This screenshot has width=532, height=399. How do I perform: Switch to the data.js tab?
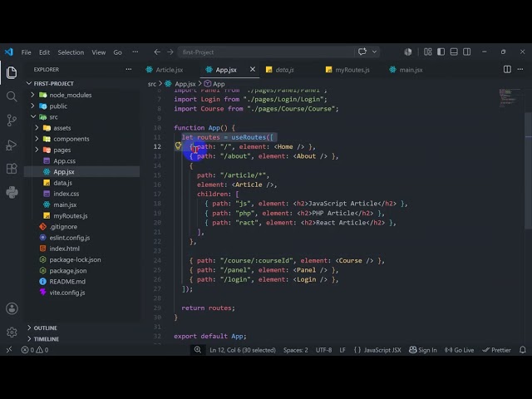(x=284, y=70)
